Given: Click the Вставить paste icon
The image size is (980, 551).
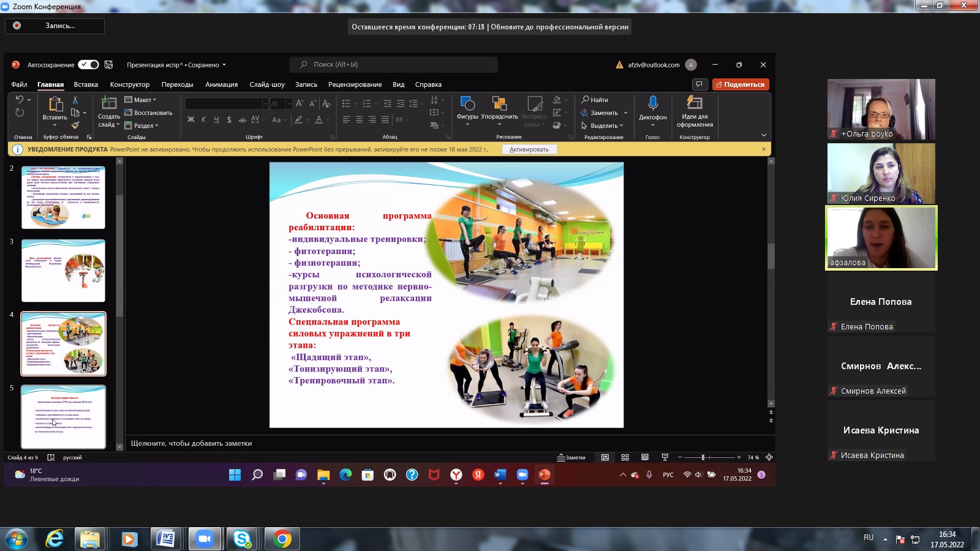Looking at the screenshot, I should [55, 105].
